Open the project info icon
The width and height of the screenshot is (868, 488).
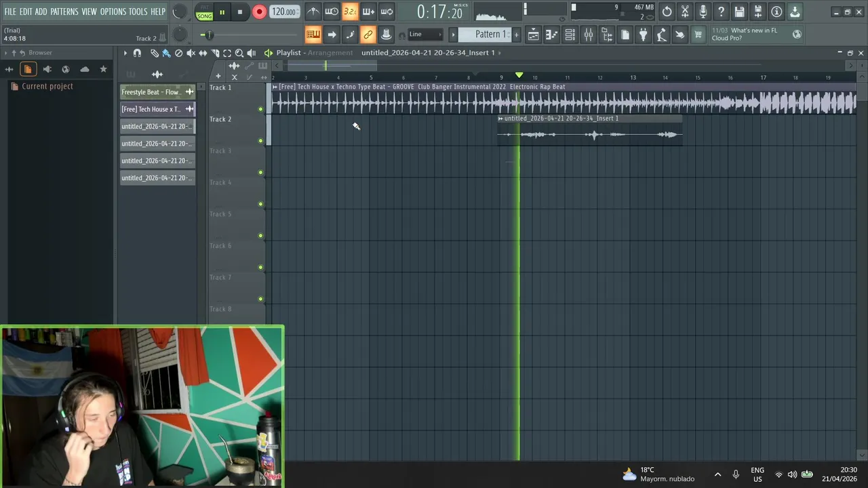click(776, 12)
